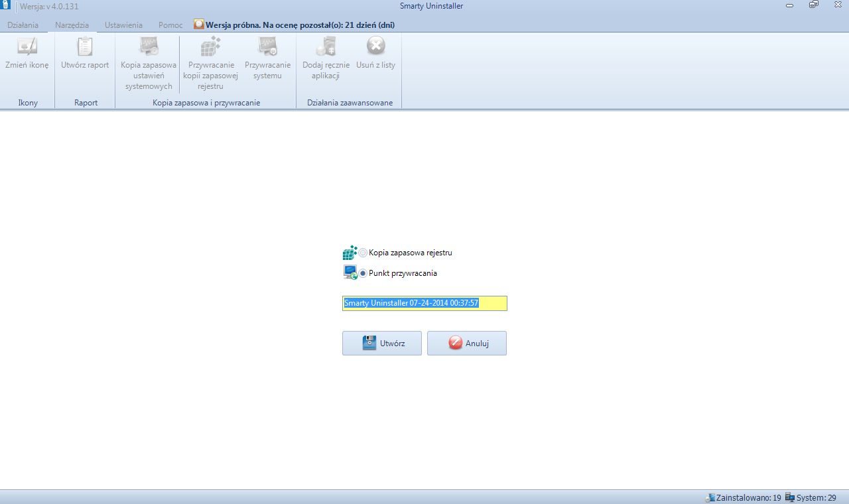Click the app icon in the title bar
This screenshot has width=849, height=504.
(6, 5)
